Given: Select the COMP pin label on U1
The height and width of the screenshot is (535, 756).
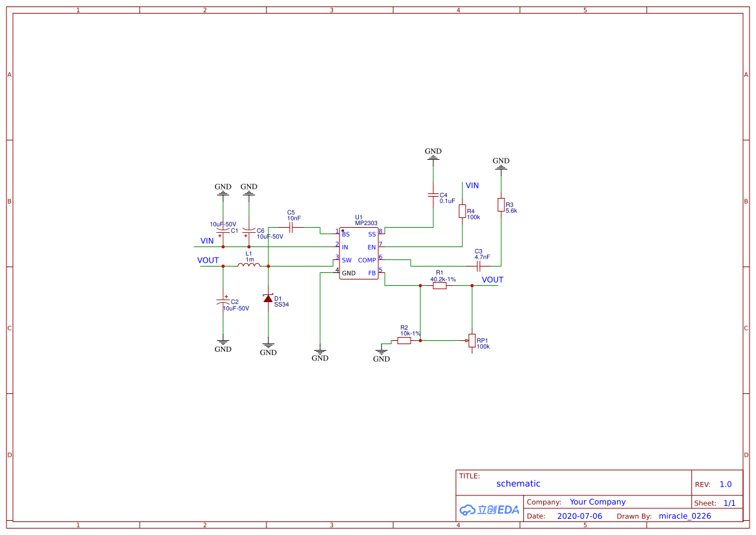Looking at the screenshot, I should [x=367, y=260].
